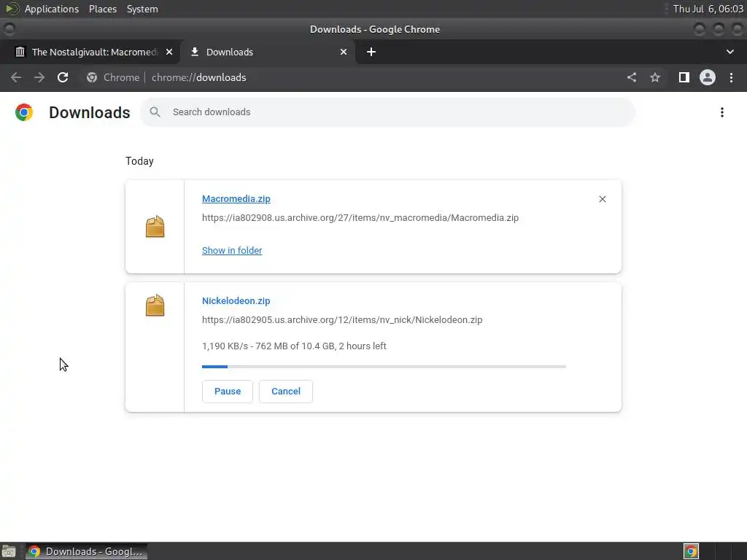Click the Nickelodeon.zip file name
Screen dimensions: 747x560
(236, 301)
